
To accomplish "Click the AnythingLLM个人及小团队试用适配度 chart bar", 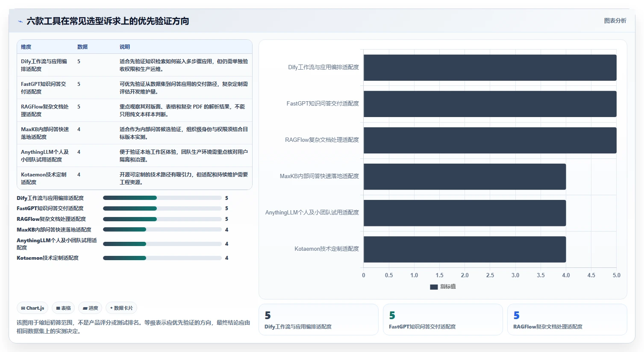I will coord(465,213).
